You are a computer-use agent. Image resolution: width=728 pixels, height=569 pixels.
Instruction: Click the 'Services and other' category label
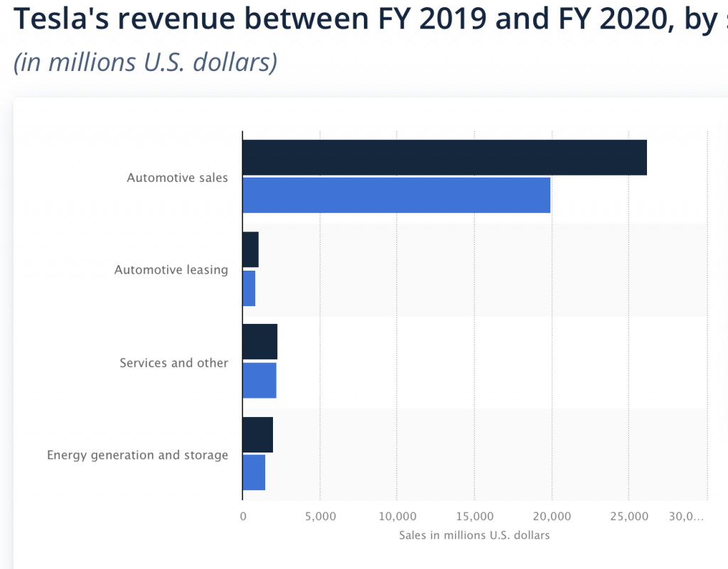(x=174, y=362)
